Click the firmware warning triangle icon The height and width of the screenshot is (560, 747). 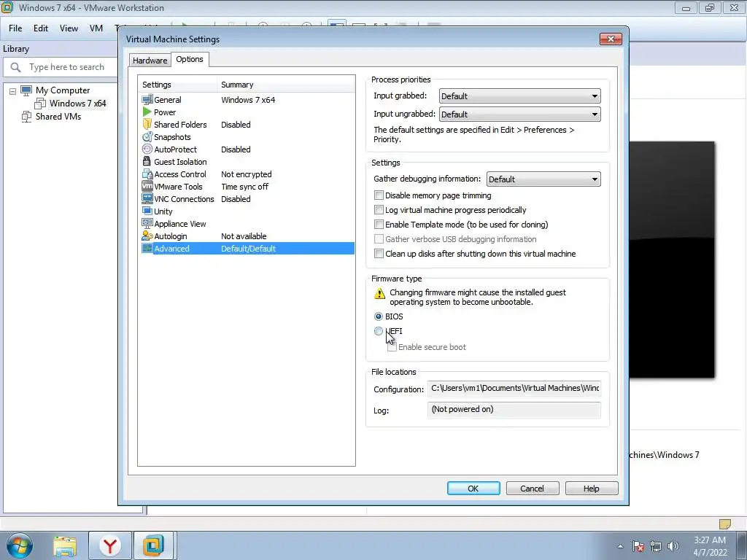click(379, 293)
